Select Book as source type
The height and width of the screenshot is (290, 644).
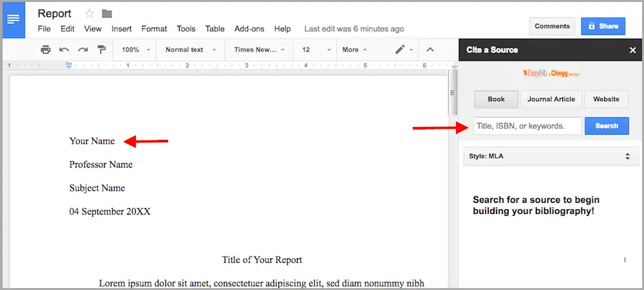(496, 99)
